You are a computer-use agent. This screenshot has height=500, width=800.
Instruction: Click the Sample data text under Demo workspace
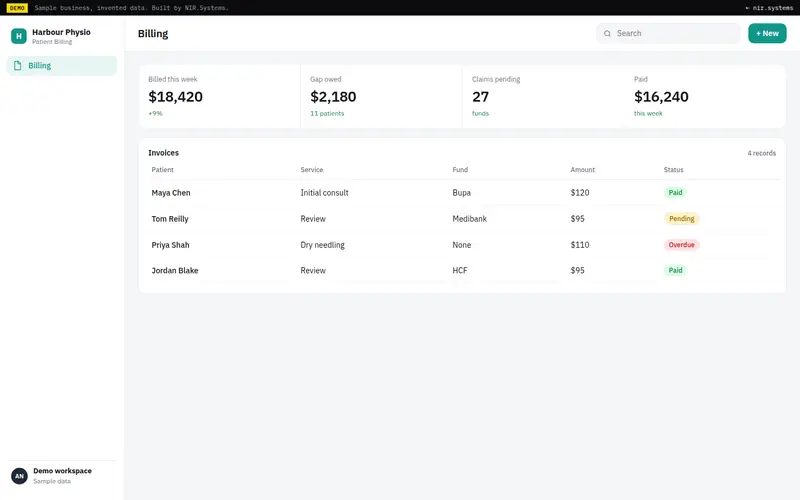click(x=52, y=481)
